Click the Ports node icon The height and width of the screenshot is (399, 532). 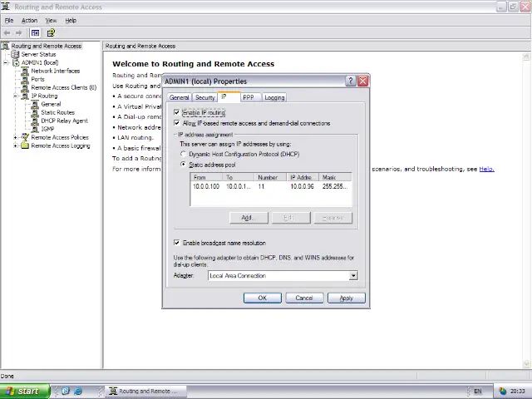25,80
